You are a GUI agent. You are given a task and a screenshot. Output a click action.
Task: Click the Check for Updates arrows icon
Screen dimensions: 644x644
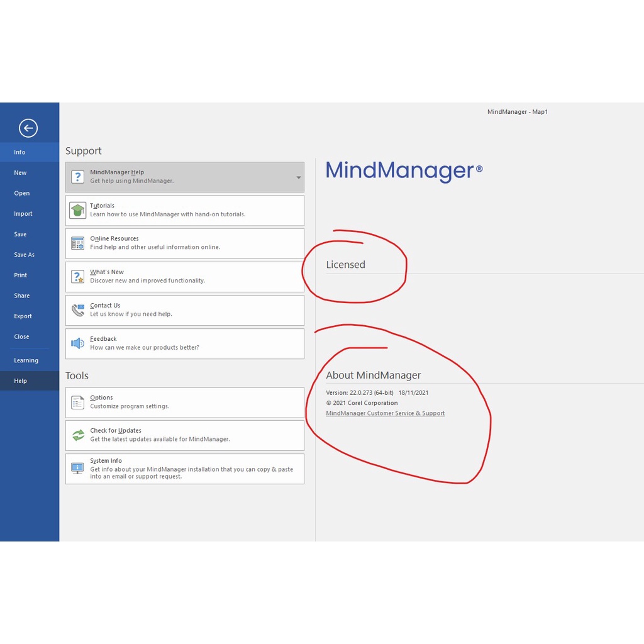78,435
